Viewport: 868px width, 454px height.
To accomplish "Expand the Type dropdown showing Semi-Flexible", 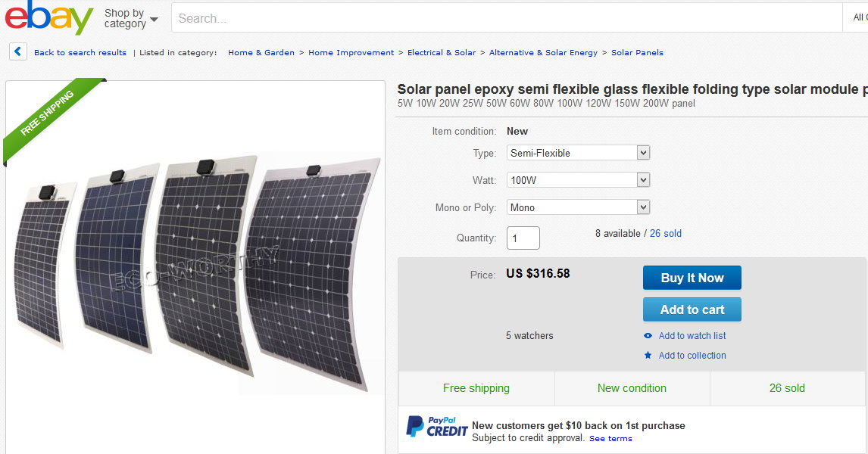I will (578, 153).
